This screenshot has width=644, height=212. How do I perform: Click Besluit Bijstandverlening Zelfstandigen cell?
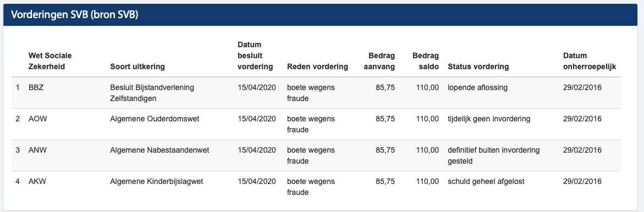(x=152, y=93)
